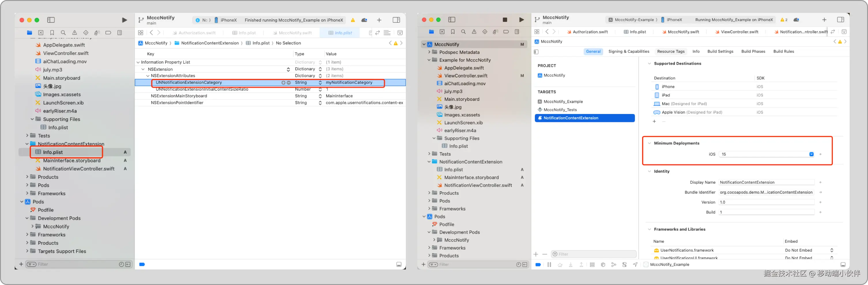Collapse Frameworks and Libraries section

(649, 229)
